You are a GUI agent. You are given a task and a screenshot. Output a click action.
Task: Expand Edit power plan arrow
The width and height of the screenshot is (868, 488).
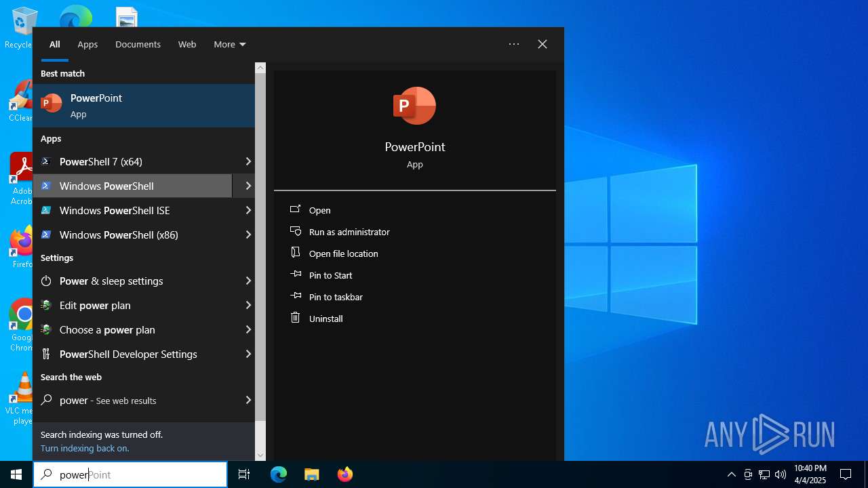point(248,305)
